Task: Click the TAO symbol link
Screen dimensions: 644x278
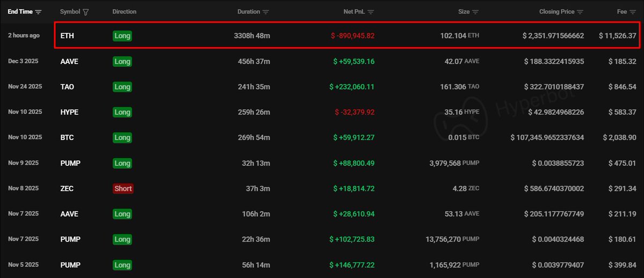Action: point(67,87)
